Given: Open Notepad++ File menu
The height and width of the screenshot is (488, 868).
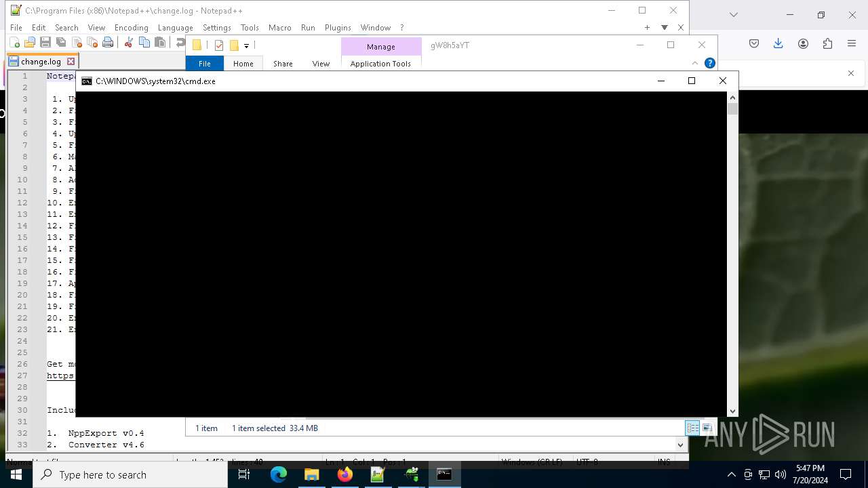Looking at the screenshot, I should pos(16,28).
